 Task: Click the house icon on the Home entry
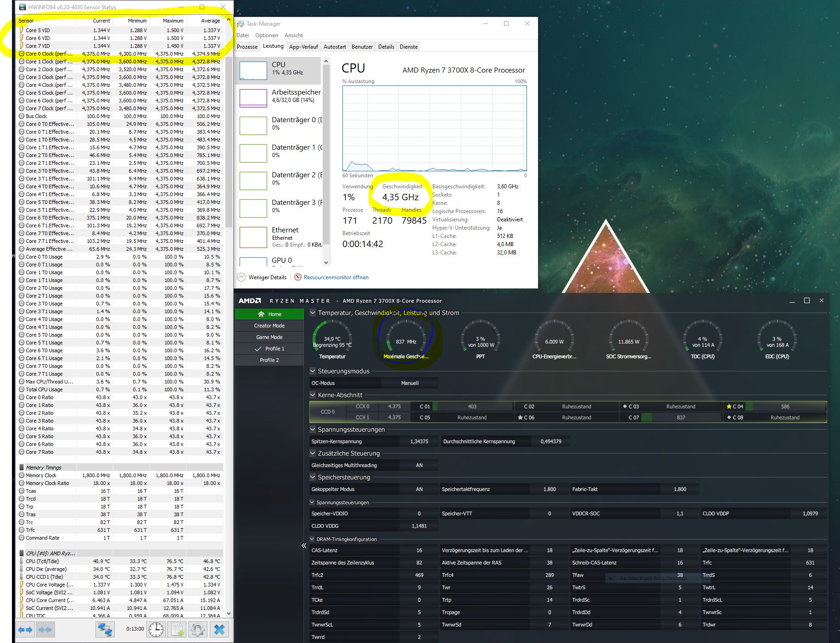[261, 314]
